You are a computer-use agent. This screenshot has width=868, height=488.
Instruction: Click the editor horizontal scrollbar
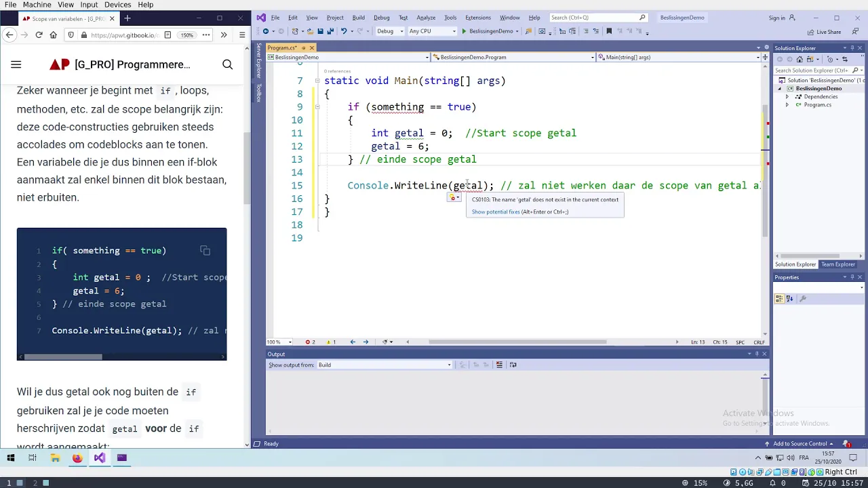tap(518, 342)
